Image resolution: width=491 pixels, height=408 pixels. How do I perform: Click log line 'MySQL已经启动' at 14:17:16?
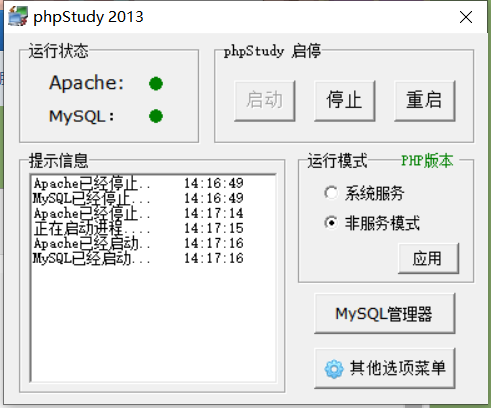point(139,258)
